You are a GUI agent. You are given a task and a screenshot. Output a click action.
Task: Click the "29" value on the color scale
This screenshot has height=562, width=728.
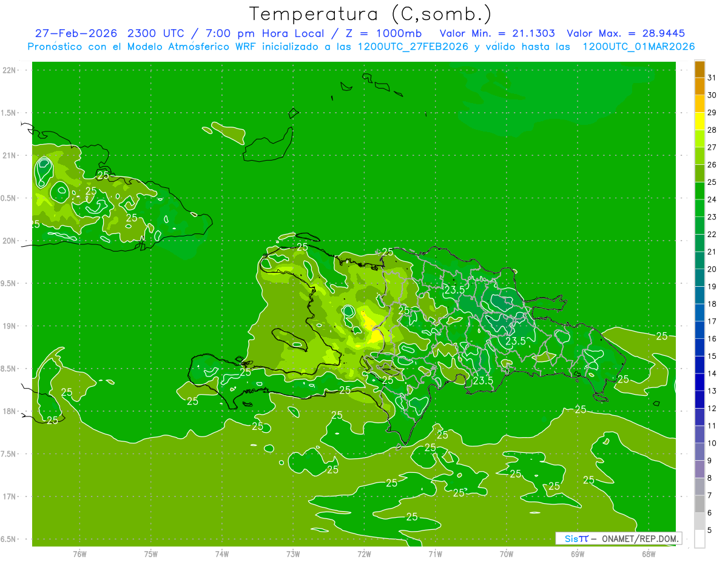712,112
